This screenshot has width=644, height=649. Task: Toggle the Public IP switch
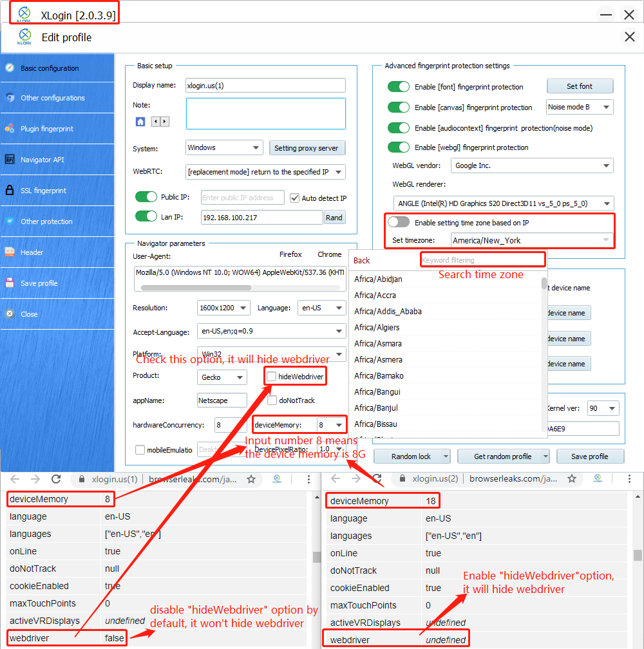click(x=146, y=196)
